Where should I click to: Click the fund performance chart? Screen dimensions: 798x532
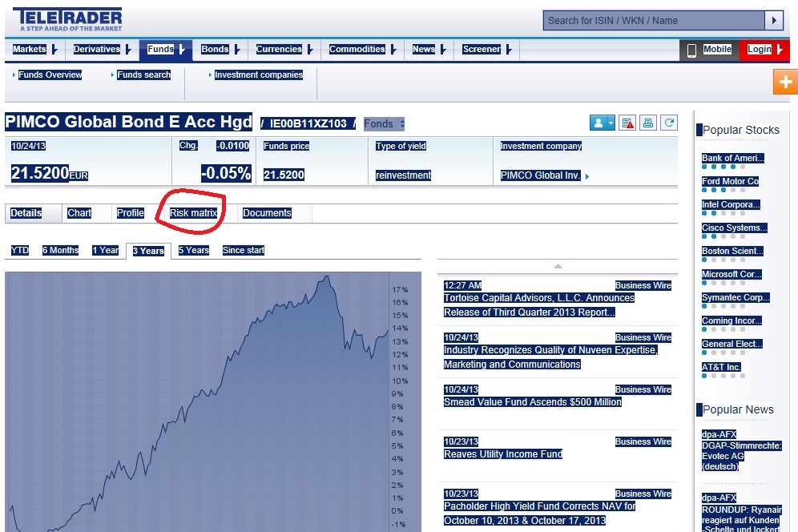tap(213, 401)
